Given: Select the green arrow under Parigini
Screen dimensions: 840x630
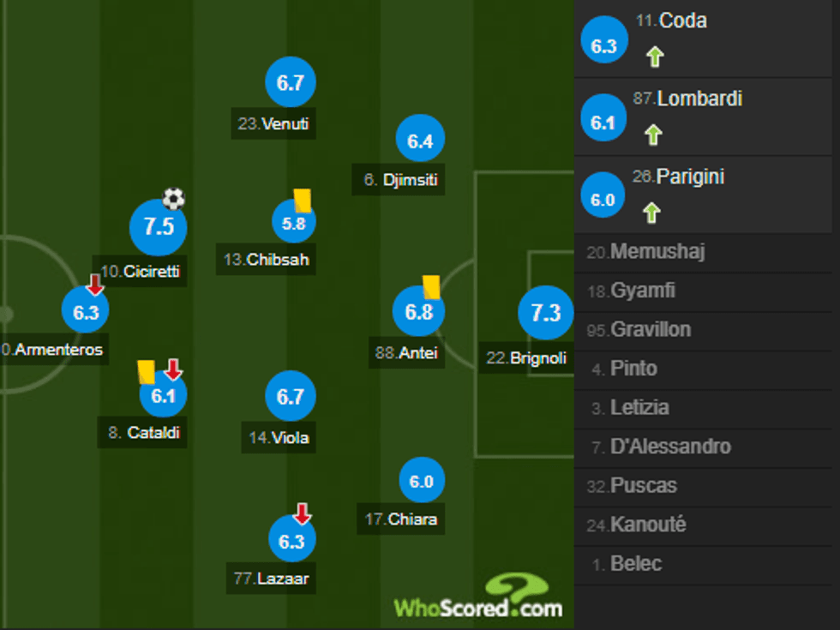Looking at the screenshot, I should [x=653, y=212].
